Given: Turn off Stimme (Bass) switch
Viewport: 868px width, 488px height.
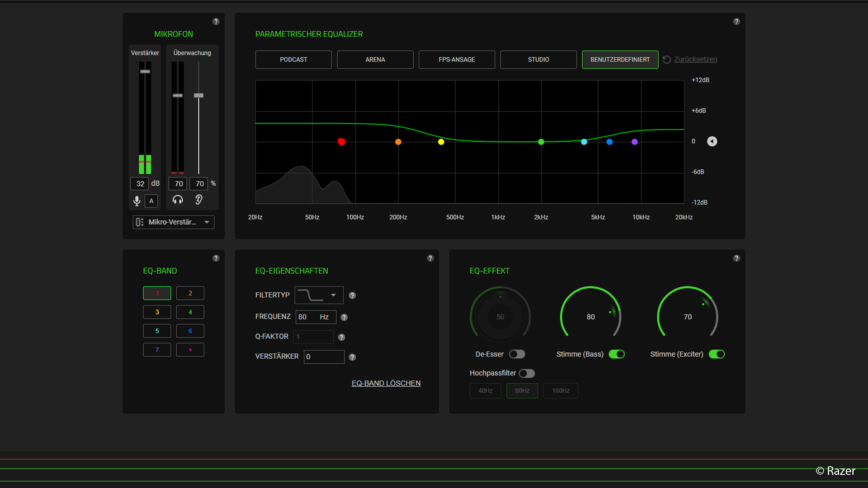Looking at the screenshot, I should (x=617, y=354).
